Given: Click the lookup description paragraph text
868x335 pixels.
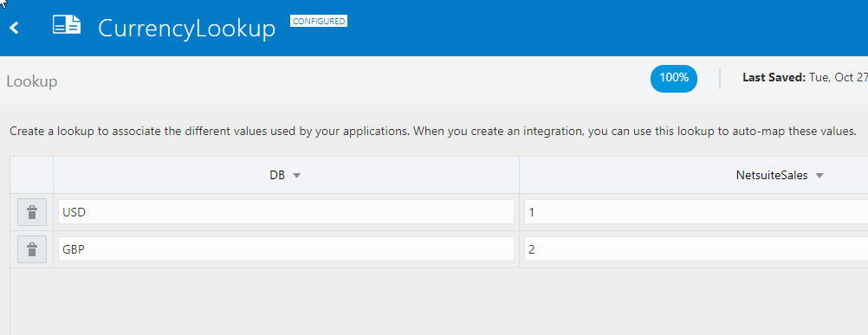Looking at the screenshot, I should 433,132.
